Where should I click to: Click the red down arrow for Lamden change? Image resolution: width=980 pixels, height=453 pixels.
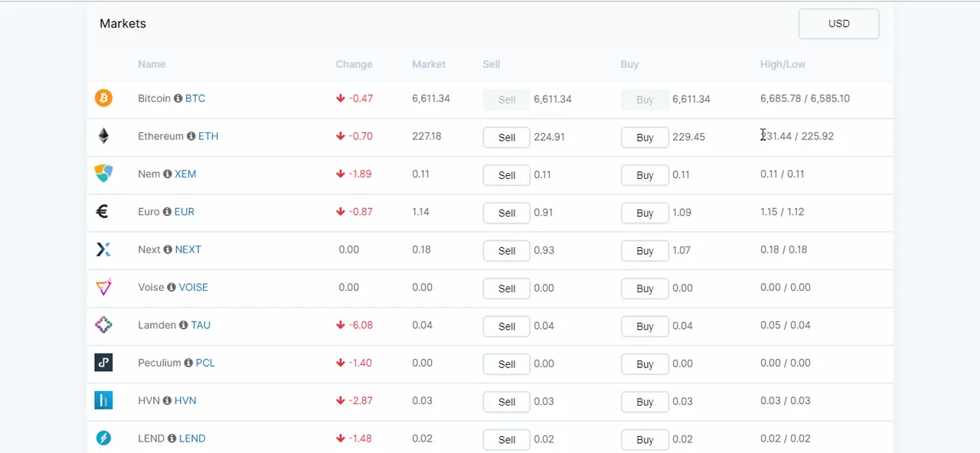341,325
